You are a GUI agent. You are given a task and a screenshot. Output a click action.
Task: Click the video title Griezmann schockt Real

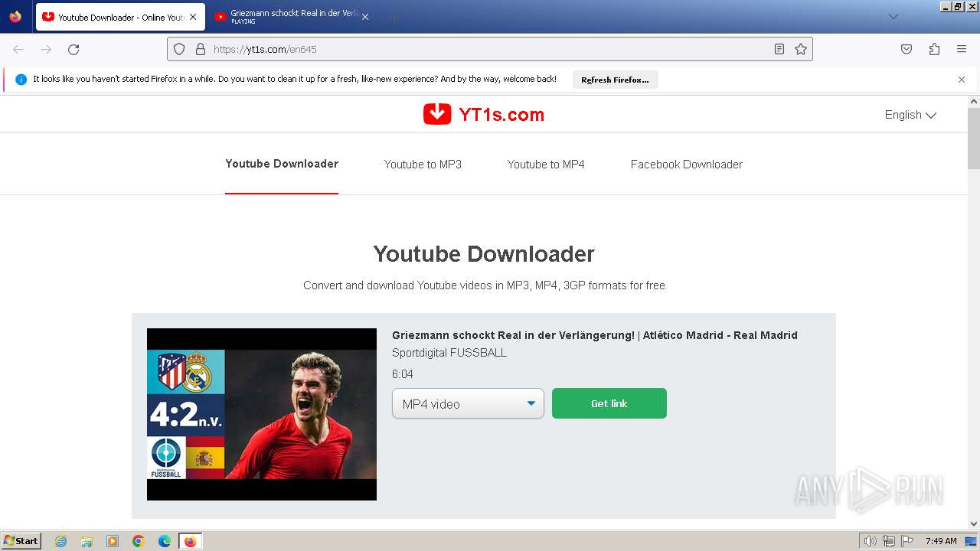[x=595, y=335]
